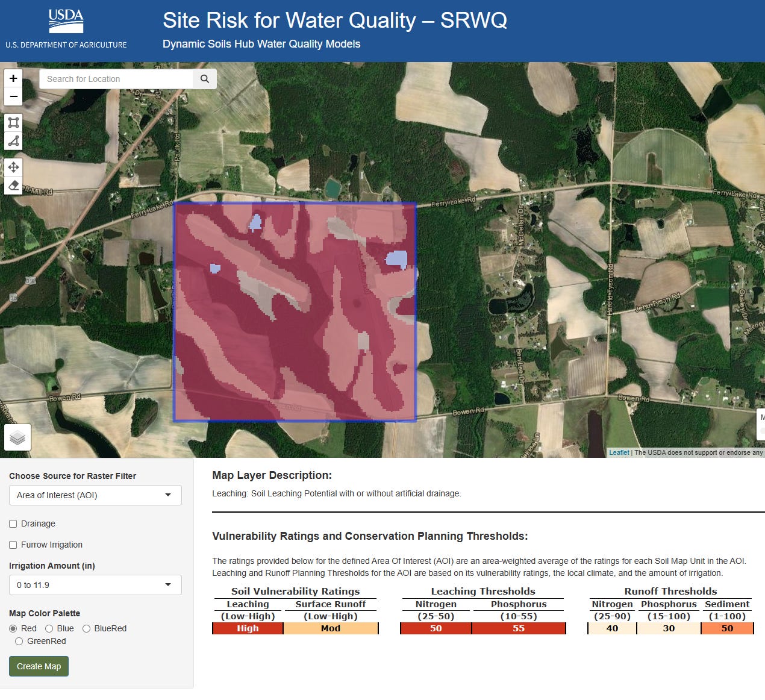Image resolution: width=765 pixels, height=700 pixels.
Task: Click the Create Map button
Action: coord(39,666)
